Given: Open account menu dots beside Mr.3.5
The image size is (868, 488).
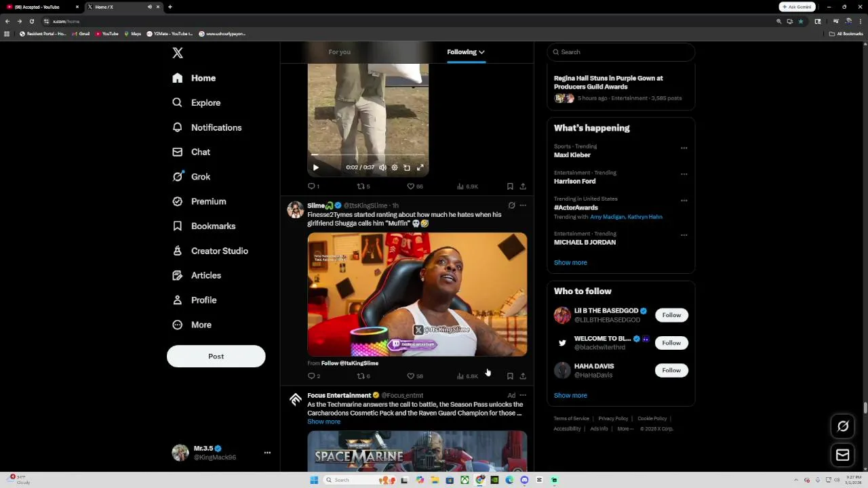Looking at the screenshot, I should (267, 452).
